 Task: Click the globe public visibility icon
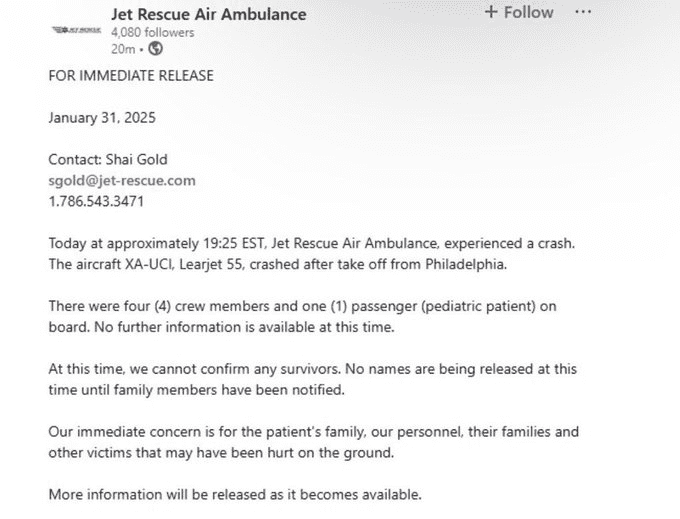pyautogui.click(x=155, y=49)
